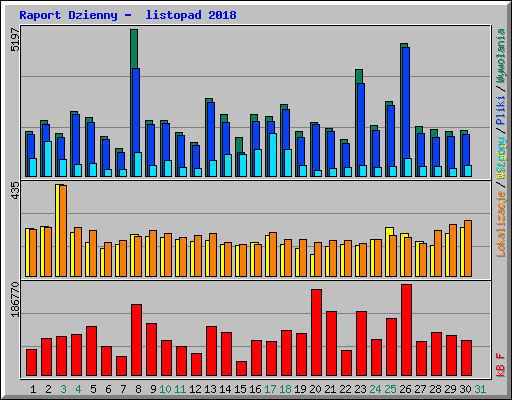Click the 5197 y-axis maximum value
This screenshot has height=400, width=512.
(x=15, y=40)
